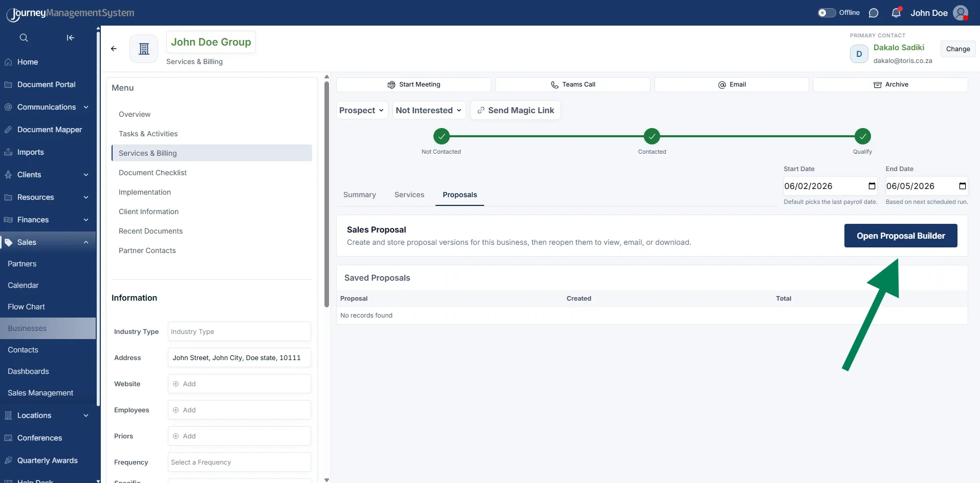Collapse the Sales menu chevron
The width and height of the screenshot is (980, 483).
click(x=86, y=242)
